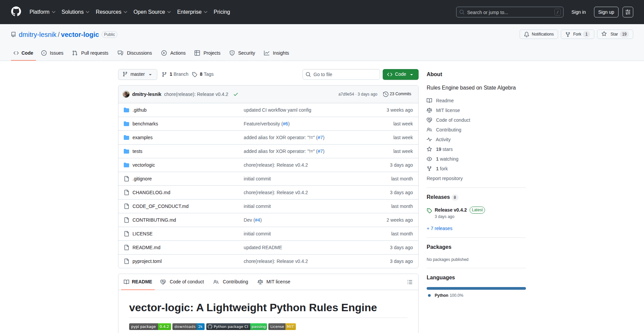Expand the Platform navigation menu
Viewport: 644px width, 333px height.
click(42, 12)
